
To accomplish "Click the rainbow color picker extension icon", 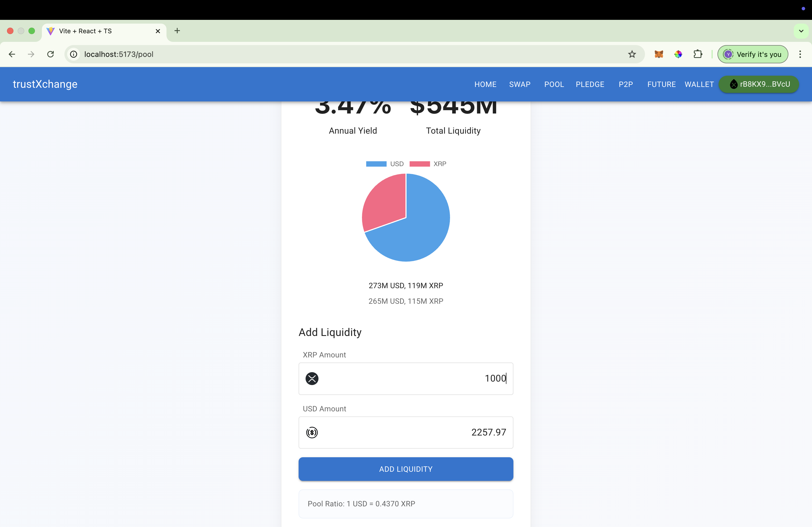I will point(678,54).
